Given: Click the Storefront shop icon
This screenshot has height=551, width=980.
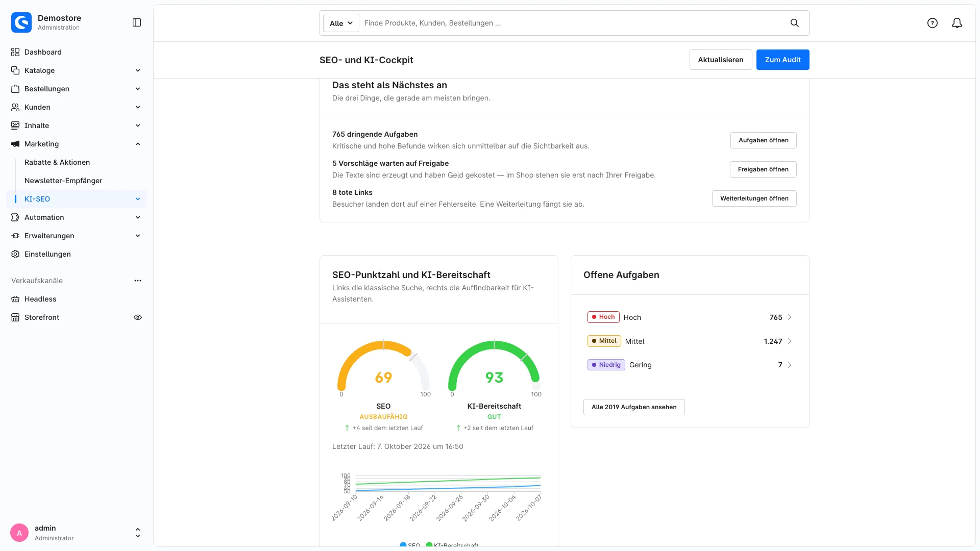Looking at the screenshot, I should coord(15,317).
